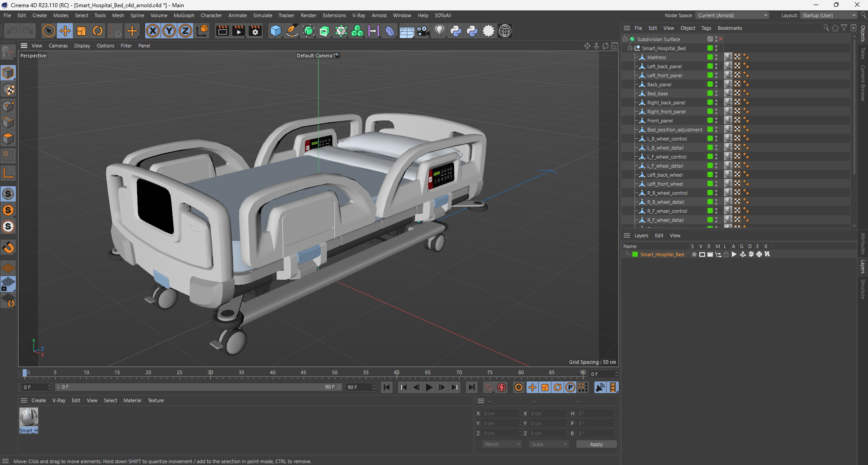Open the MoGraph menu
The image size is (868, 465).
point(184,15)
